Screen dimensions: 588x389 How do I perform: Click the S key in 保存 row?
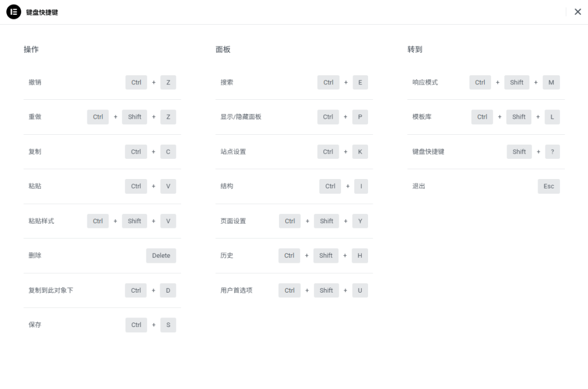168,325
